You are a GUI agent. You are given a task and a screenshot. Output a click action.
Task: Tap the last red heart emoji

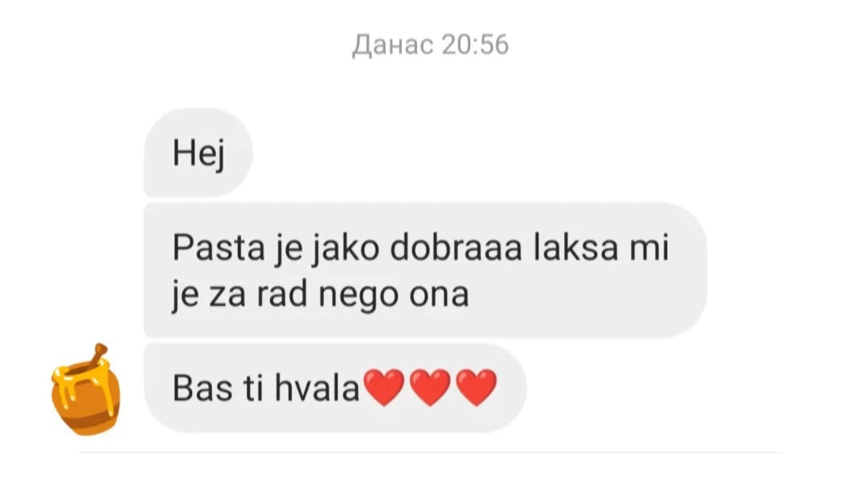click(x=477, y=388)
